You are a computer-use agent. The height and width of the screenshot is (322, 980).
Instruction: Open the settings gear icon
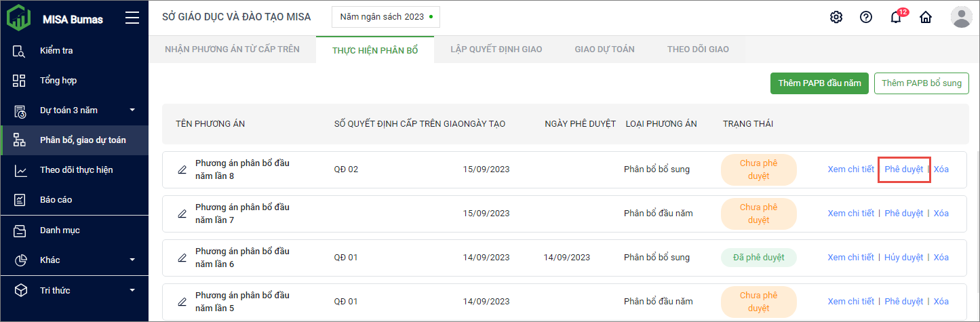(x=836, y=17)
